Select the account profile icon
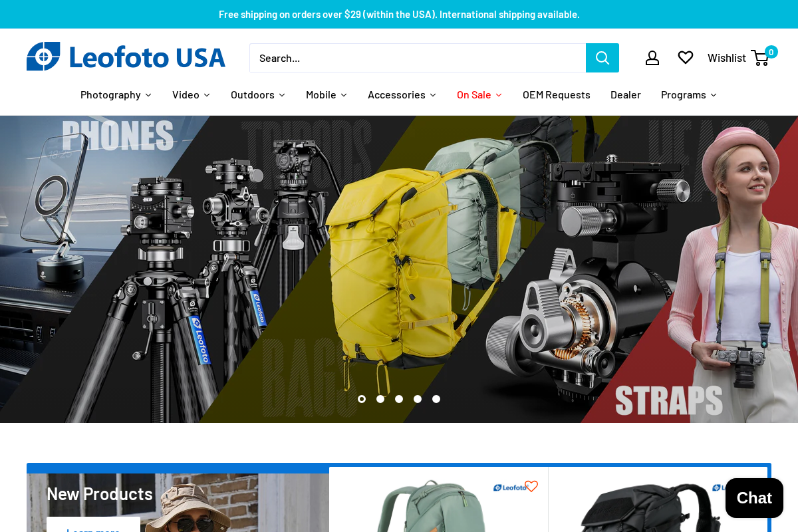The image size is (798, 532). [652, 58]
